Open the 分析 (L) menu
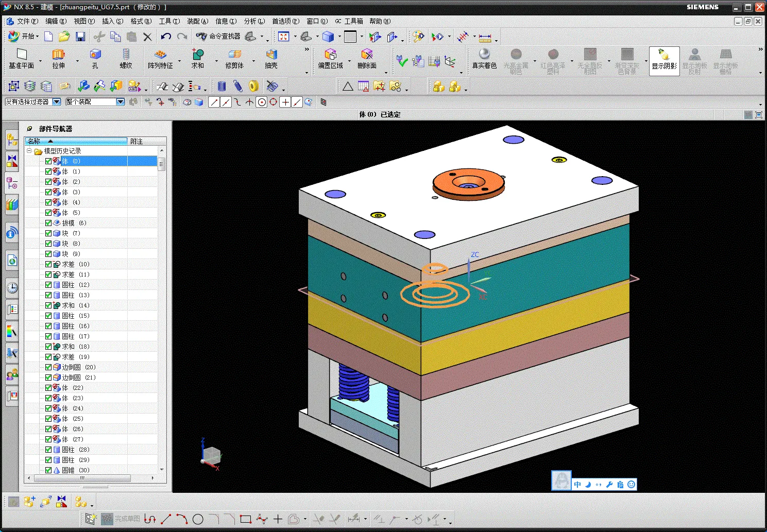 254,21
